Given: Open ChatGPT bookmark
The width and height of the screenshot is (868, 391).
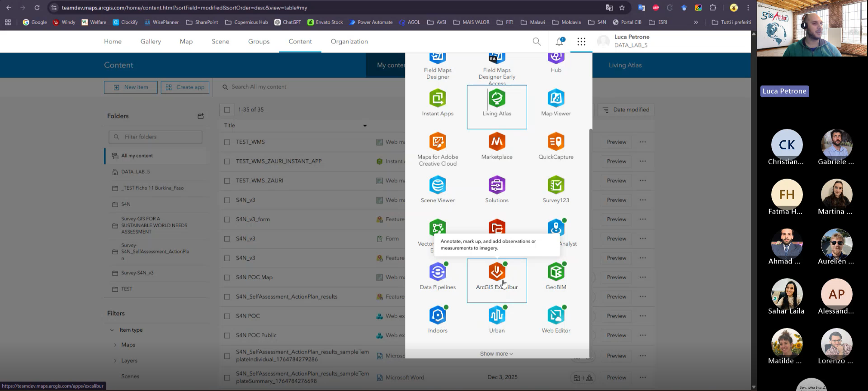Looking at the screenshot, I should [x=288, y=22].
